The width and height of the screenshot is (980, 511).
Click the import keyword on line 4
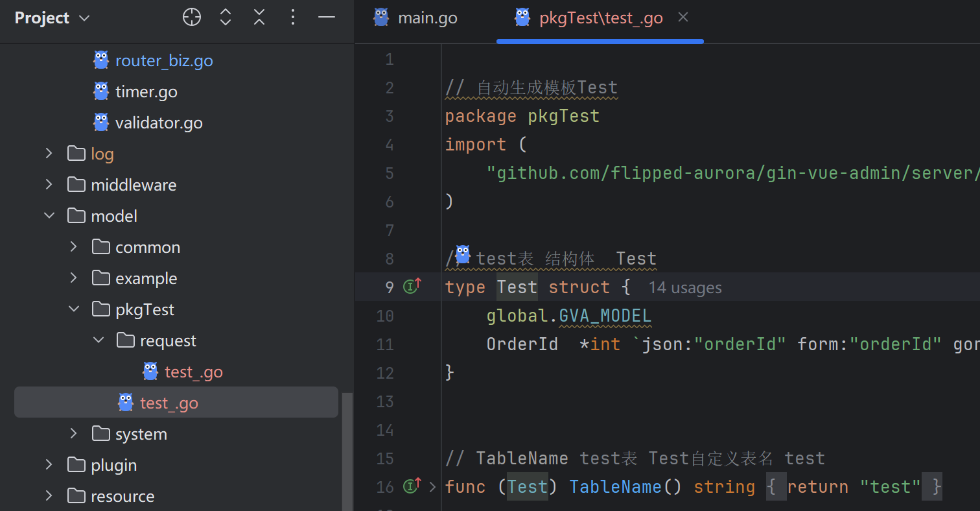pos(476,145)
